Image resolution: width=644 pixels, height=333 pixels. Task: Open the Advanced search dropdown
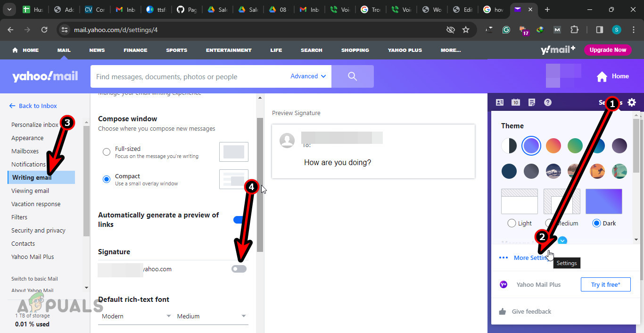click(307, 76)
